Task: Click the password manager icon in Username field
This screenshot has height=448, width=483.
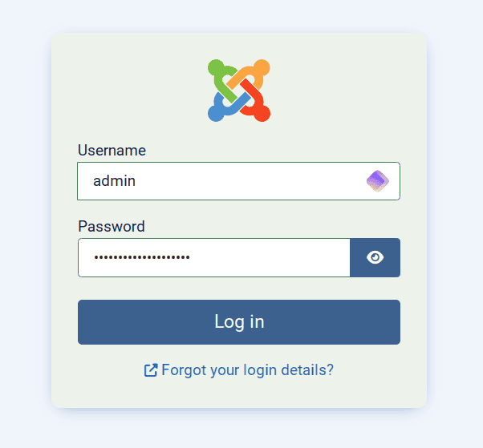Action: [x=377, y=181]
